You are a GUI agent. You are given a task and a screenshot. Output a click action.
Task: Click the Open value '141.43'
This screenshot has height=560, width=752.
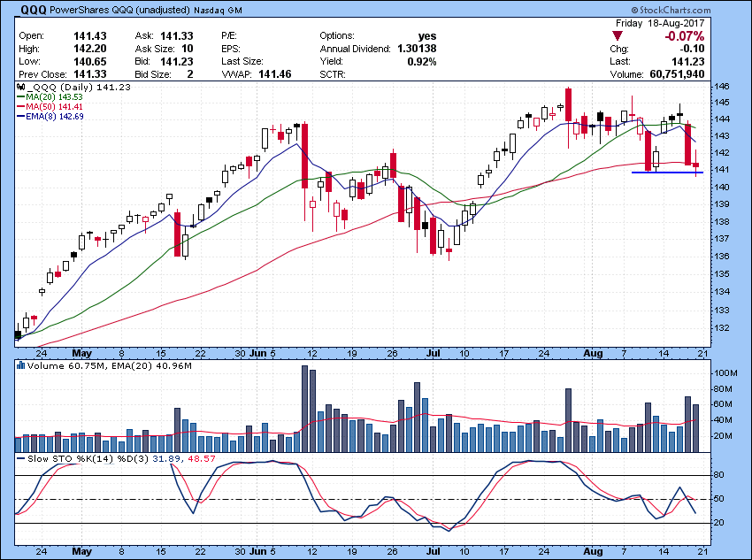point(90,36)
